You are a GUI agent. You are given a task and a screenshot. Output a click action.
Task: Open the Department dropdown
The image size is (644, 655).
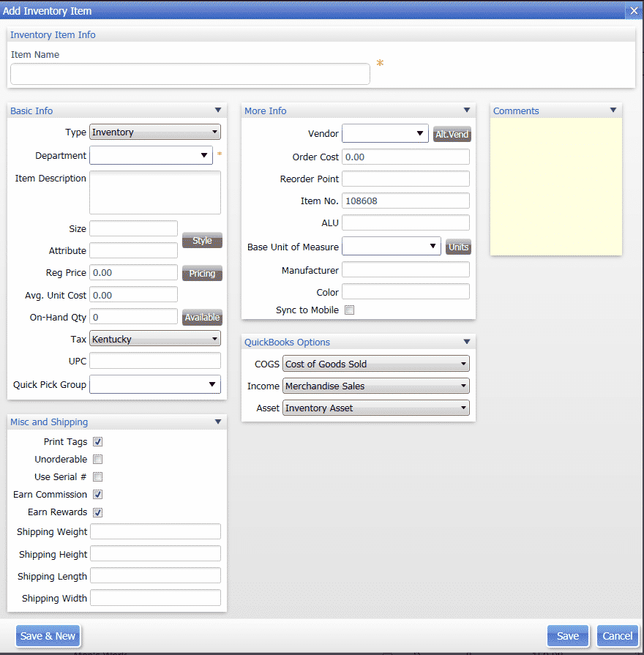(x=151, y=155)
